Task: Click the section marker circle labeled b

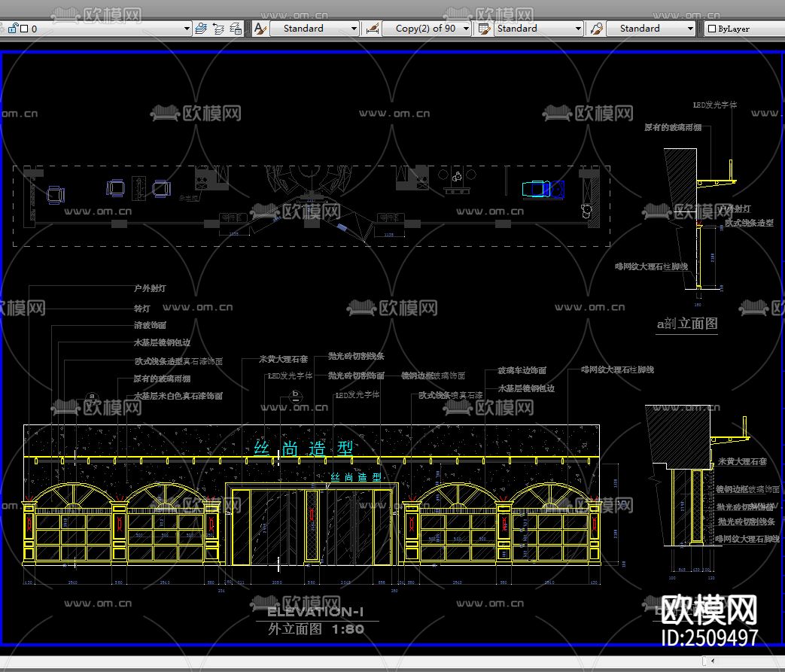Action: pyautogui.click(x=295, y=396)
